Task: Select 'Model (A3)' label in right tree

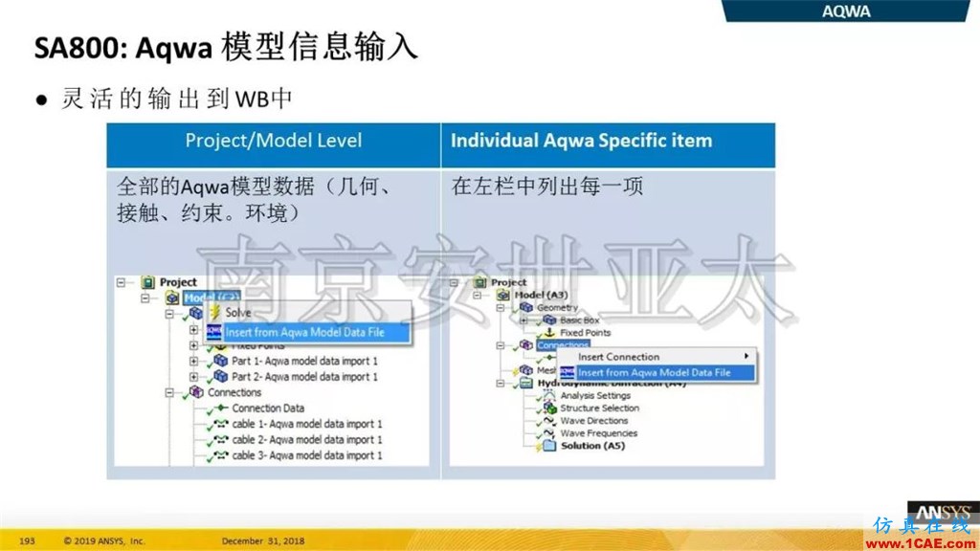Action: point(542,295)
